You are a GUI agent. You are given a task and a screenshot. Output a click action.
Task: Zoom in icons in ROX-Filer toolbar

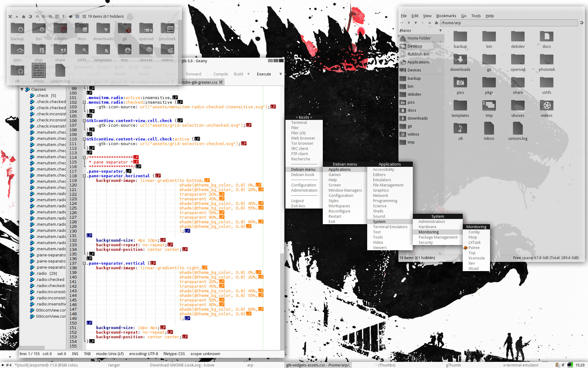[44, 17]
